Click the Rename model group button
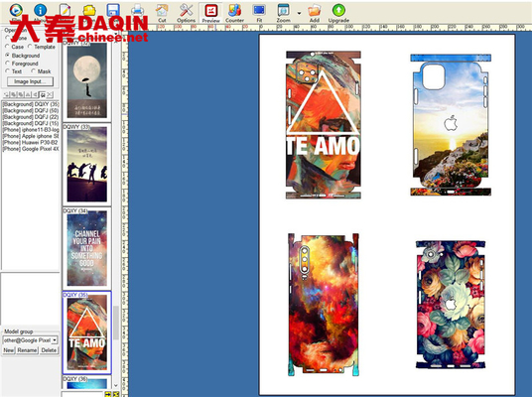 click(27, 350)
